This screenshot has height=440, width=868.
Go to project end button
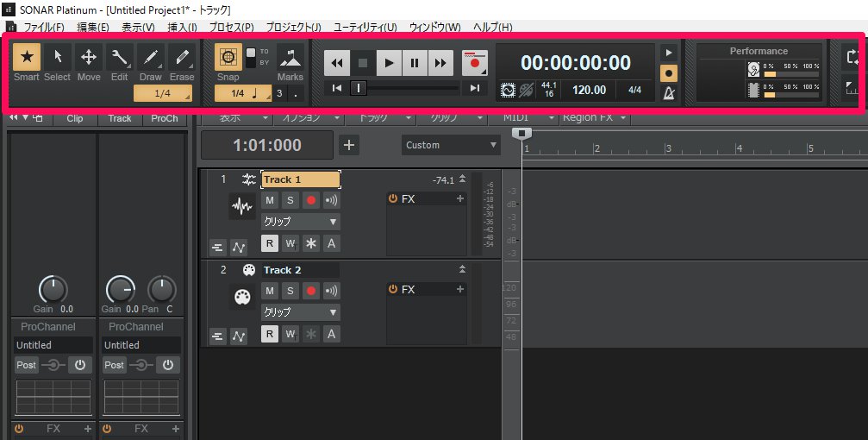pos(474,87)
